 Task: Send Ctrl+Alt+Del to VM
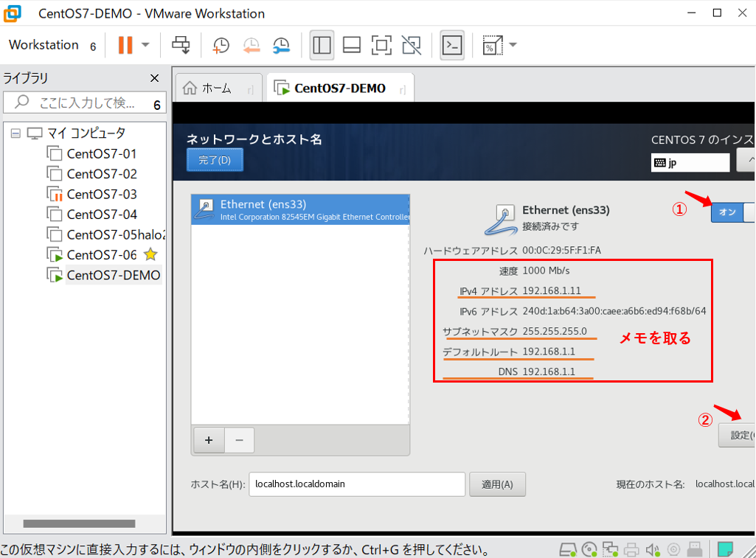pos(181,45)
